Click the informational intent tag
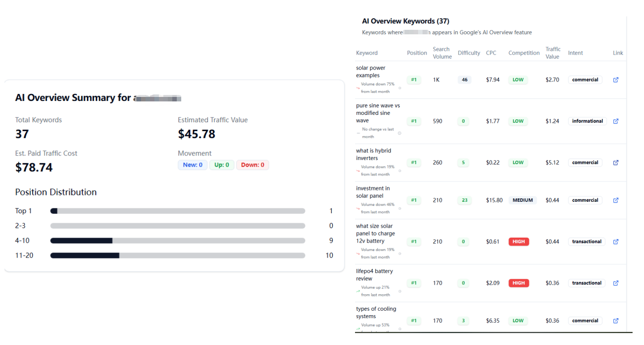644x345 pixels. pyautogui.click(x=587, y=121)
